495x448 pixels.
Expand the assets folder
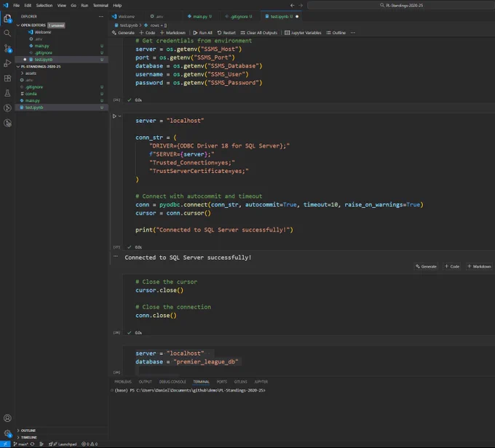coord(23,73)
